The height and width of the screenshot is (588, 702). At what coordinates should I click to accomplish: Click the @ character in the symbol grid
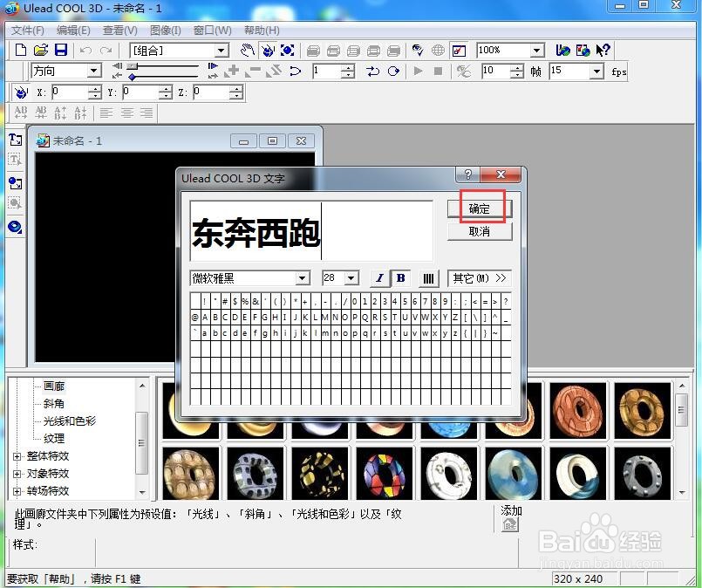pyautogui.click(x=194, y=317)
